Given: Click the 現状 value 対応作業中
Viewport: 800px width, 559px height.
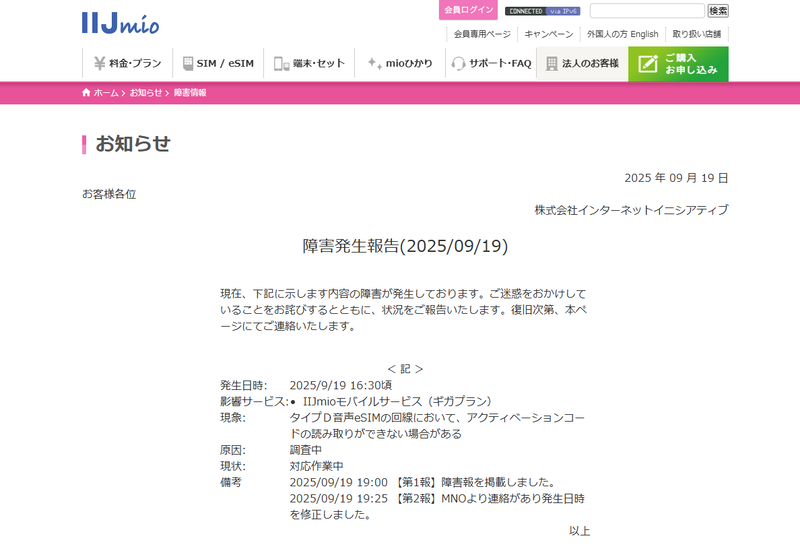Looking at the screenshot, I should click(x=316, y=466).
